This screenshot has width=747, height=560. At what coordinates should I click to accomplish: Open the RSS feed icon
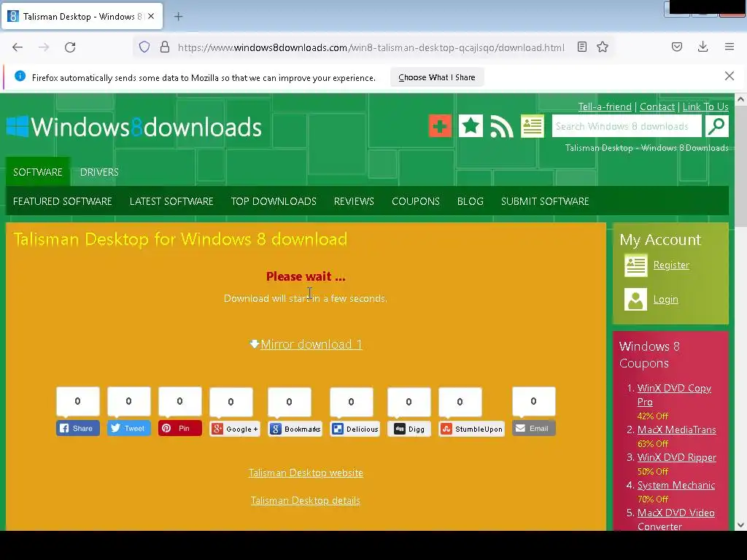pyautogui.click(x=502, y=126)
